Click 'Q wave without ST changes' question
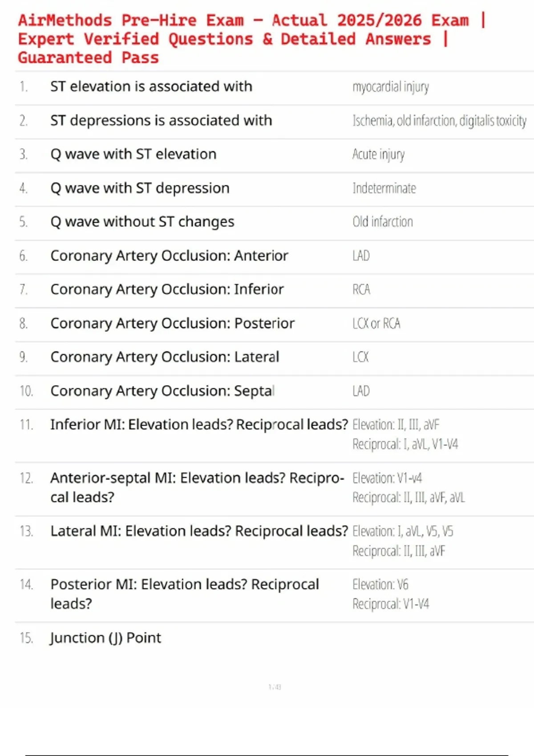 142,222
